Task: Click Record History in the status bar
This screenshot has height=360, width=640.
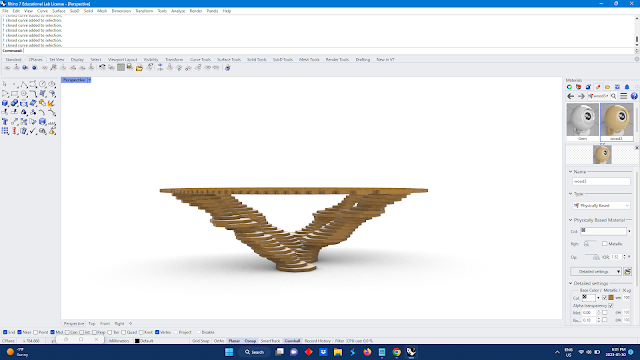Action: 317,341
